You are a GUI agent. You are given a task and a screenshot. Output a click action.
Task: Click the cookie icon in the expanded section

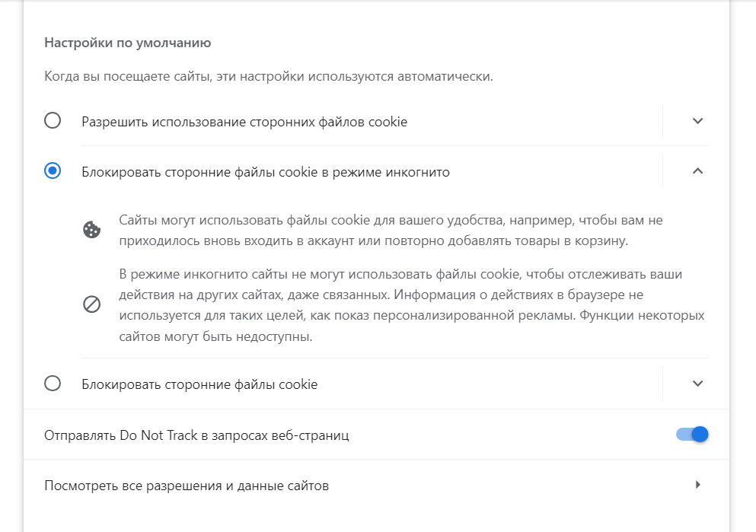[91, 230]
